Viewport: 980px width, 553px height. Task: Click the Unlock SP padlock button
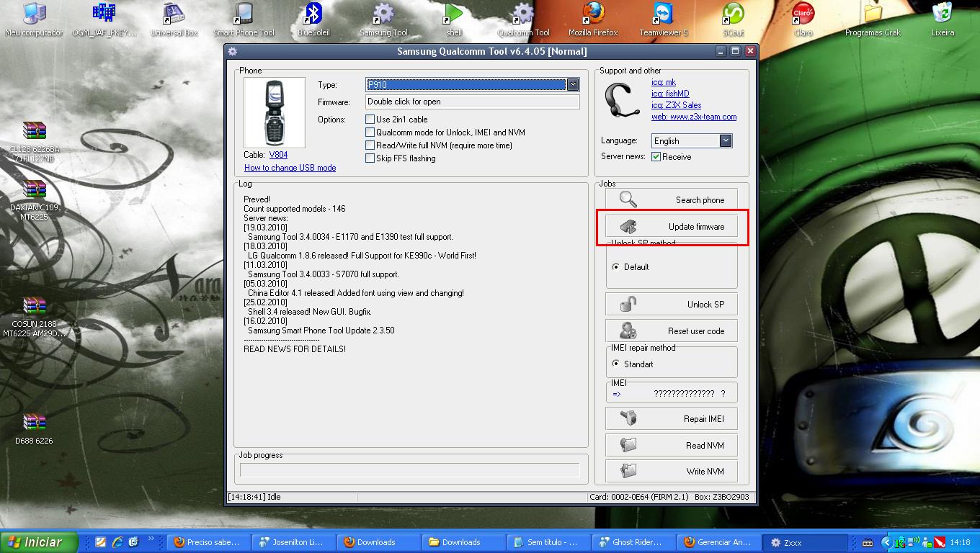pyautogui.click(x=671, y=305)
